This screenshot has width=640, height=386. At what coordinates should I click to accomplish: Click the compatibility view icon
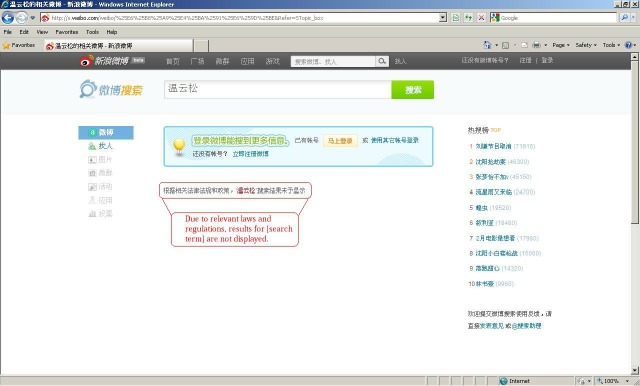[x=456, y=18]
